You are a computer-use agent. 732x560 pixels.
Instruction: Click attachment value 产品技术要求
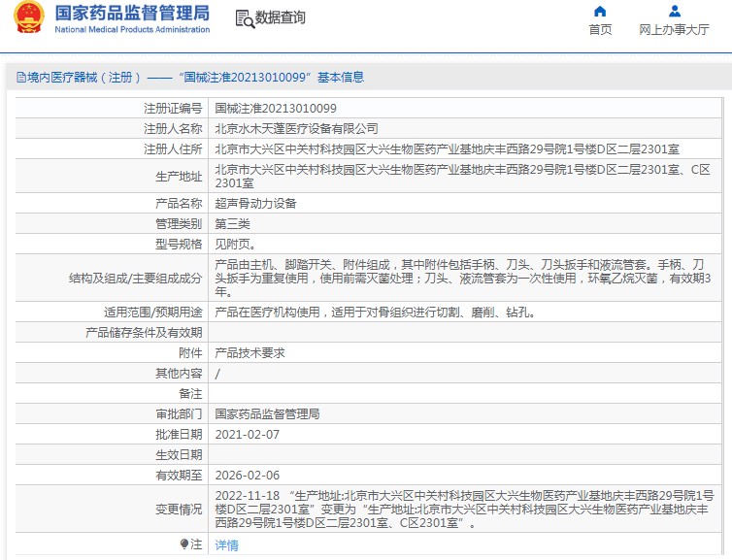point(250,353)
